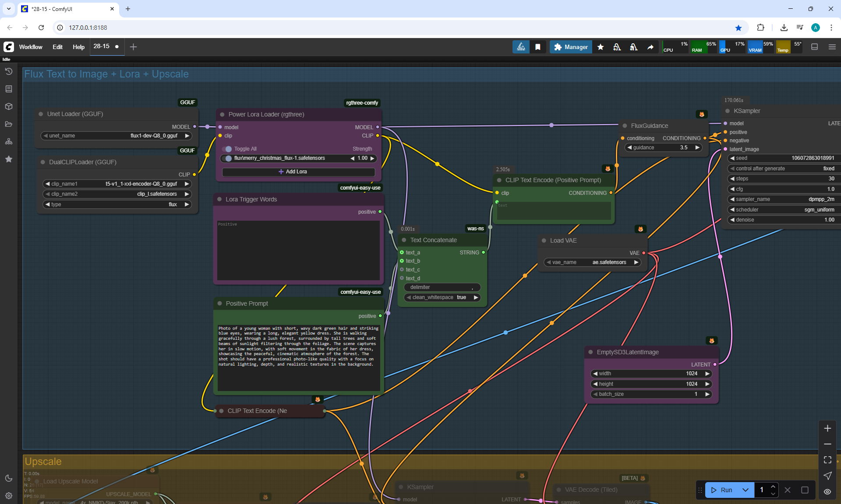Click the bookmark icon in top toolbar
The image size is (841, 504).
pos(538,47)
